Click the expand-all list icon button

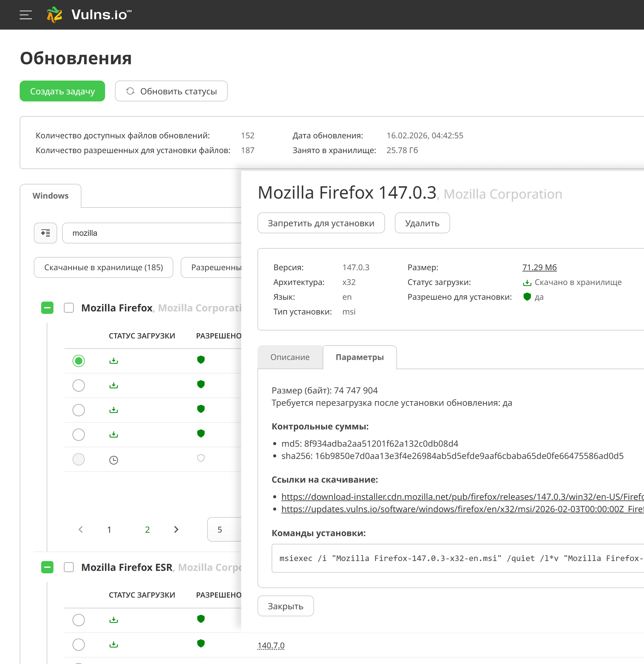[45, 233]
